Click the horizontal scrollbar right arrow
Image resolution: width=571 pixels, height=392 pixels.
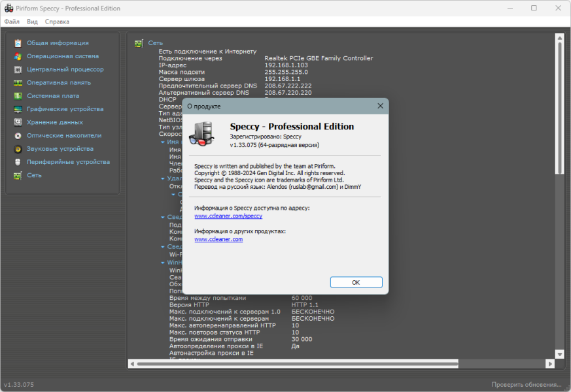(550, 364)
